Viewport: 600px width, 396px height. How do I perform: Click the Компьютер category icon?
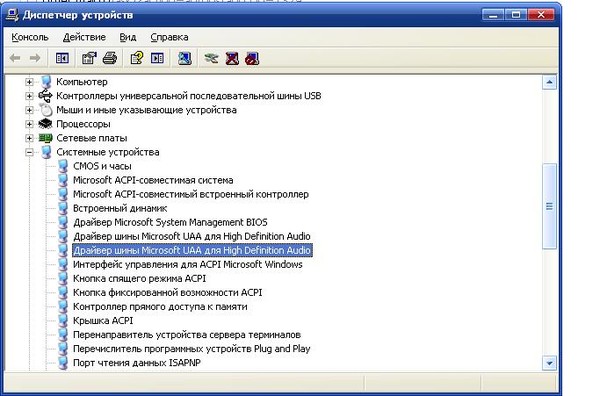[x=46, y=81]
